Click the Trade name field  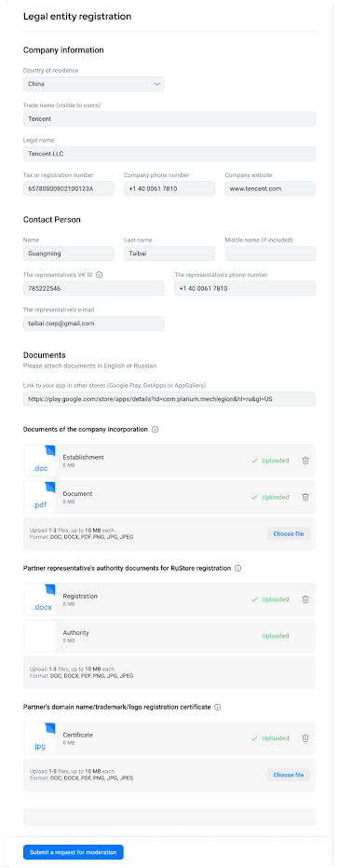169,119
